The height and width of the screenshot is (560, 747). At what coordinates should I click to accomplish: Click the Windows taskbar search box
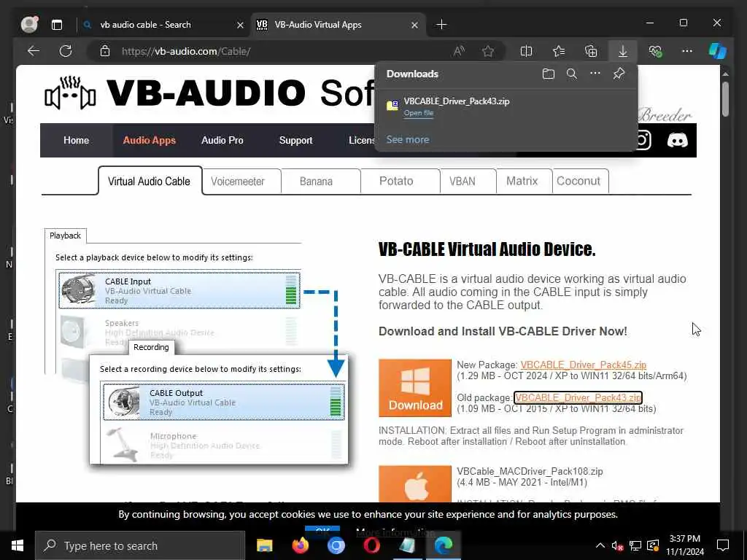pyautogui.click(x=140, y=545)
